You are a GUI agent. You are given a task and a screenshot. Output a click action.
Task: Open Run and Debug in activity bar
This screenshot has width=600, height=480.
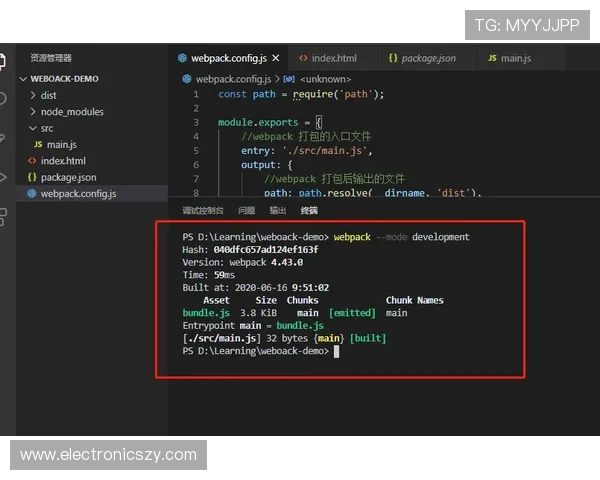[x=3, y=177]
